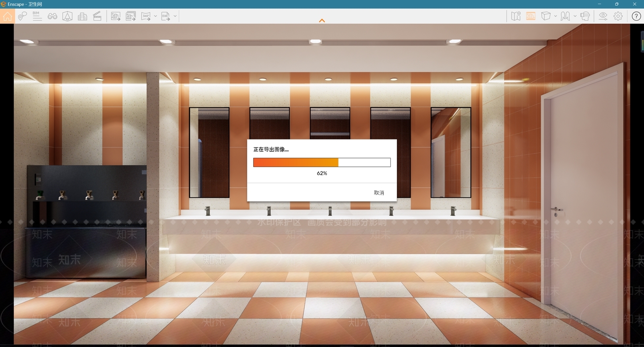This screenshot has height=347, width=644.
Task: Open visual settings eye icon
Action: point(603,16)
